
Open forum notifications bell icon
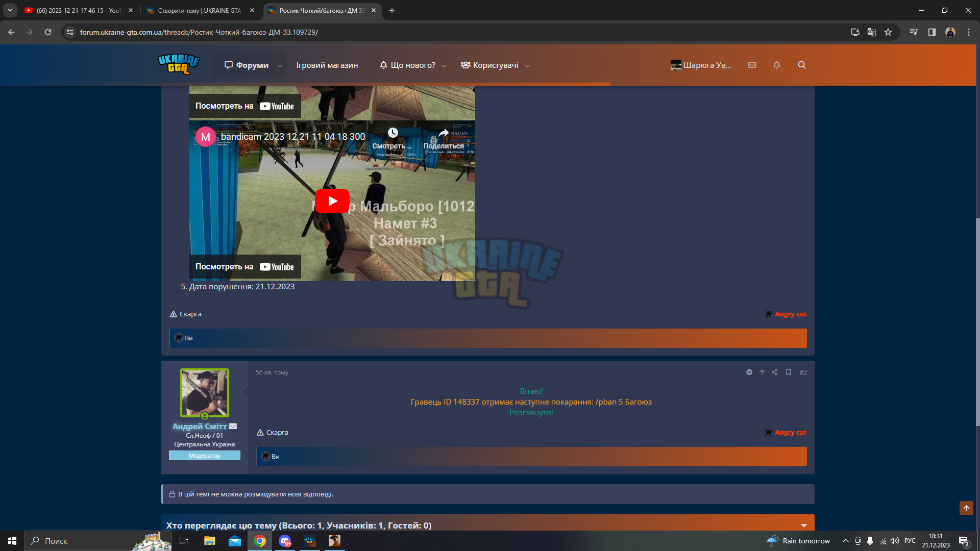(777, 65)
